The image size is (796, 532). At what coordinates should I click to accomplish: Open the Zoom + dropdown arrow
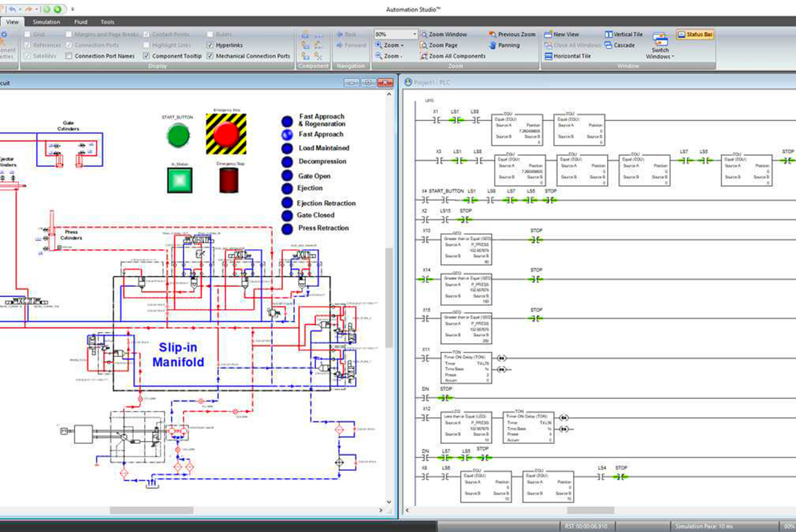coord(402,45)
